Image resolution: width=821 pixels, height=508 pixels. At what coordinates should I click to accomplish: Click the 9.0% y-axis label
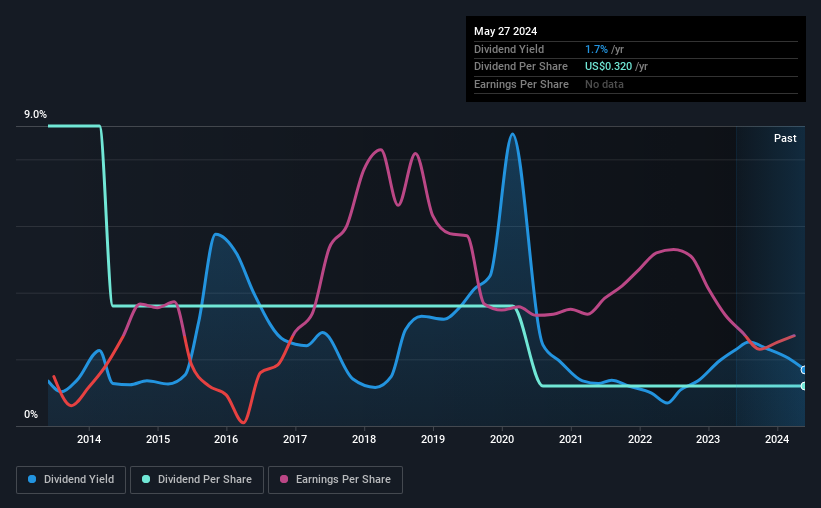coord(35,114)
